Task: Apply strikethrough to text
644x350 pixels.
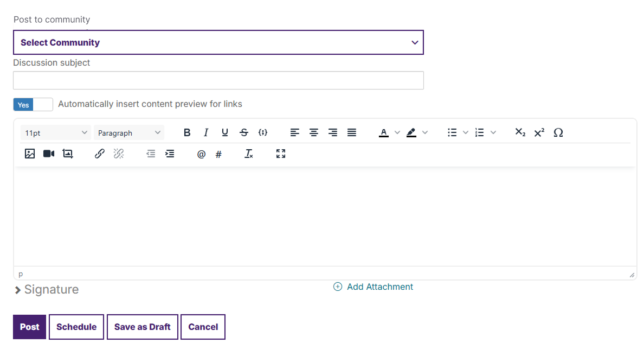Action: click(x=244, y=132)
